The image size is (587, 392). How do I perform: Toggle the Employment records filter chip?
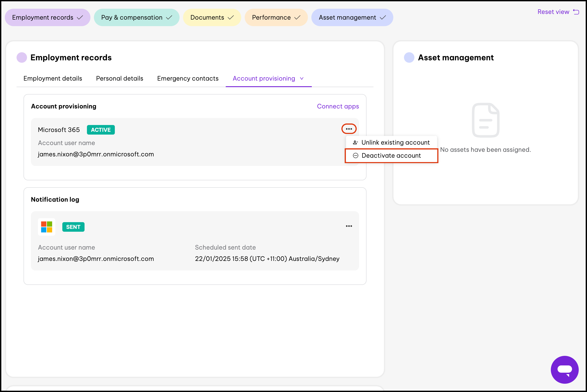tap(48, 17)
